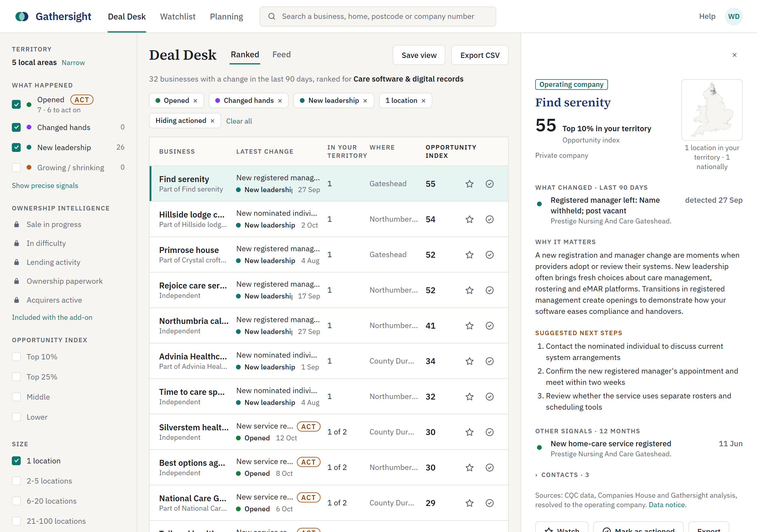Mark Advinia Healthcare as actioned
This screenshot has height=532, width=757.
[490, 361]
